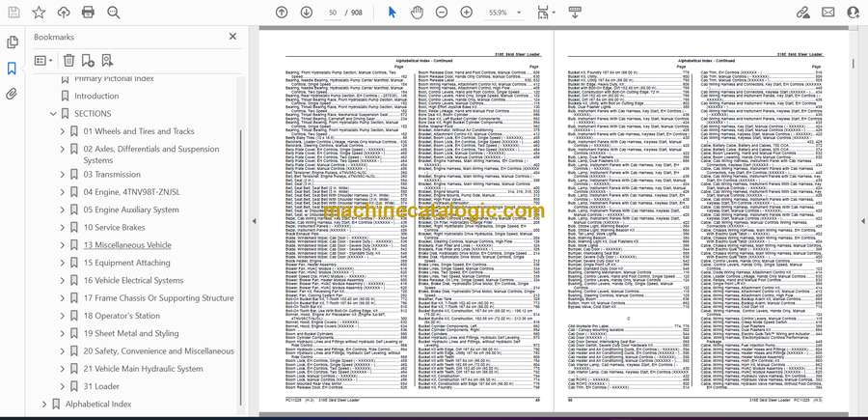Viewport: 868px width, 420px height.
Task: Expand the right tools pane arrow
Action: 862,221
